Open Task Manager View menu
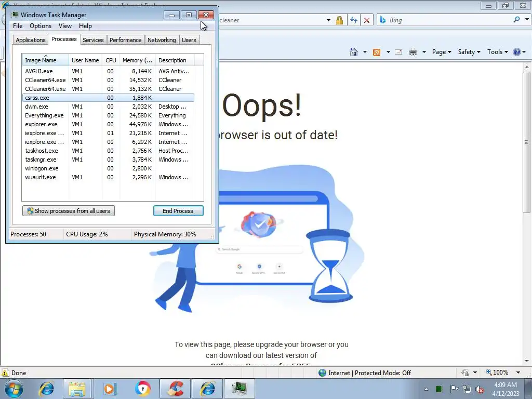Image resolution: width=532 pixels, height=399 pixels. coord(65,26)
